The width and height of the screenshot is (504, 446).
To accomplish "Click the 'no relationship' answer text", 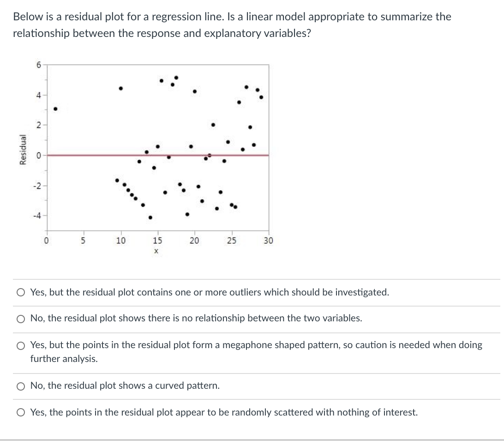I will (196, 319).
